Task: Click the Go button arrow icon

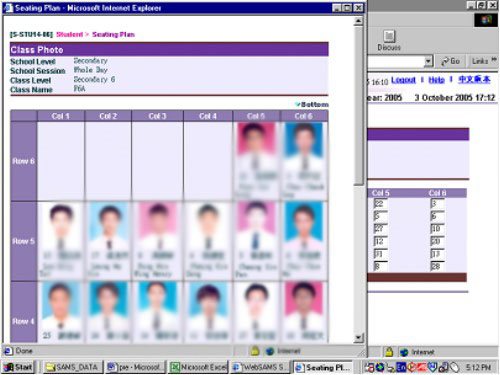Action: pyautogui.click(x=445, y=61)
